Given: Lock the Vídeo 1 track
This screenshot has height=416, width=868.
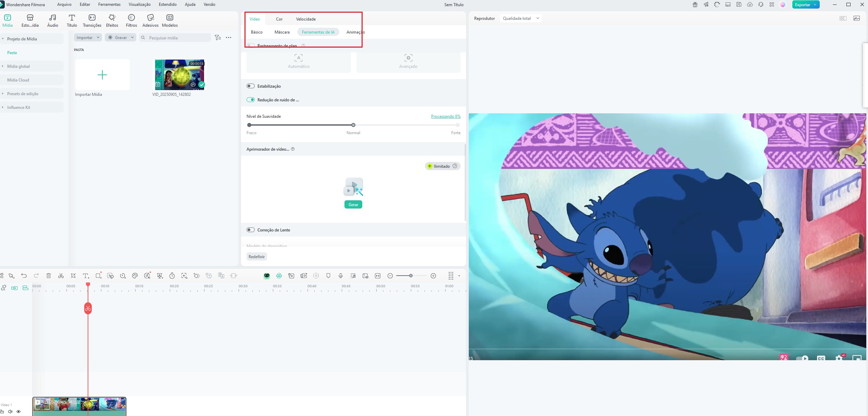Looking at the screenshot, I should pos(2,412).
